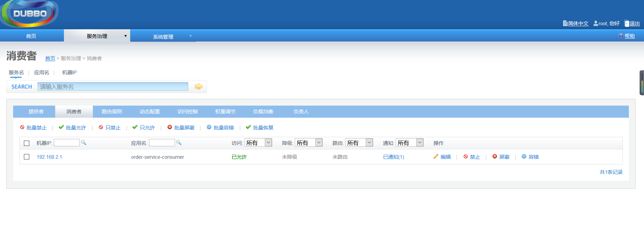Go to 首页 in top navigation
The image size is (644, 227).
point(31,36)
